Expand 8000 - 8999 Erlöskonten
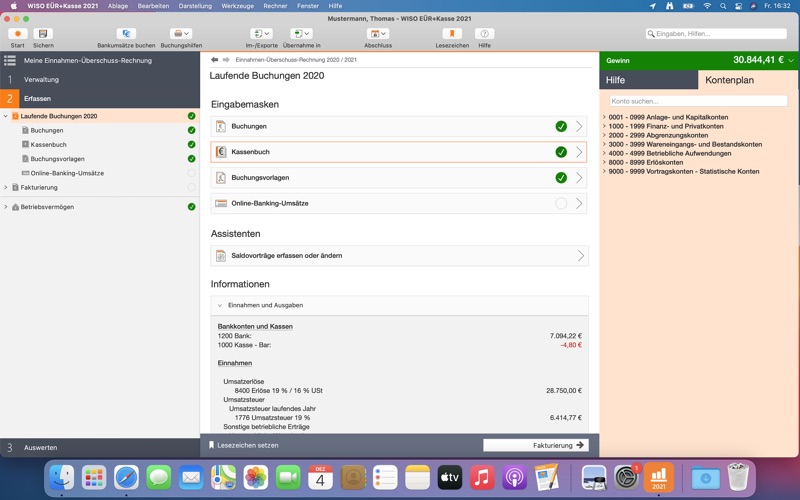The width and height of the screenshot is (800, 500). [x=604, y=163]
